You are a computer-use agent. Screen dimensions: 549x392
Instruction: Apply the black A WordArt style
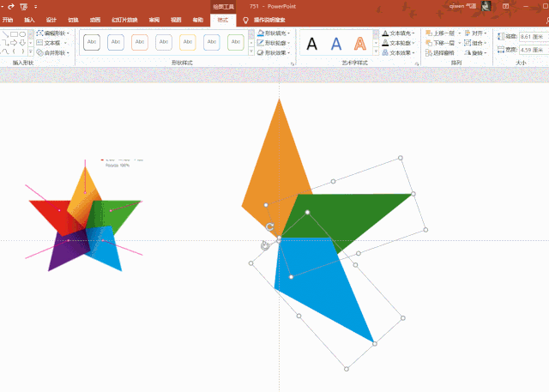(x=311, y=44)
